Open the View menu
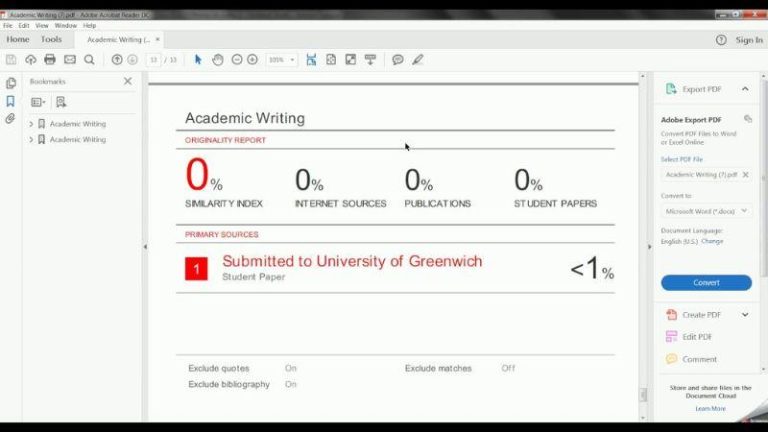This screenshot has width=768, height=432. (42, 25)
